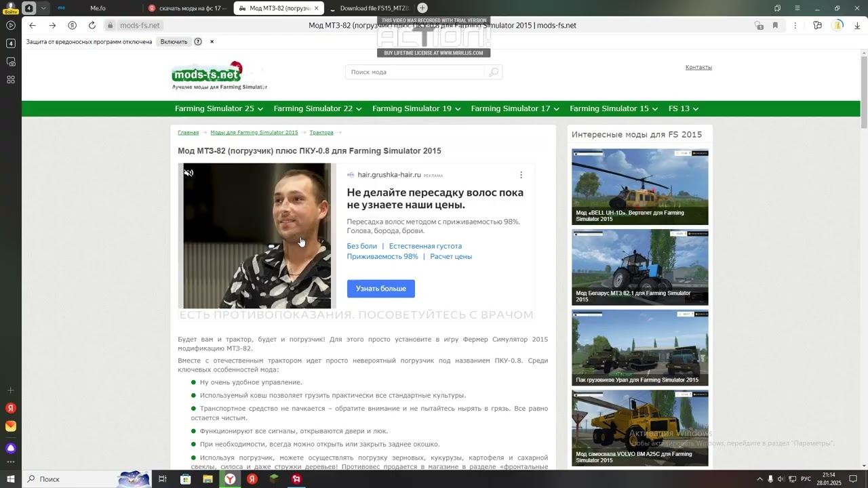868x488 pixels.
Task: Open the ad's three-dot options menu
Action: 521,175
